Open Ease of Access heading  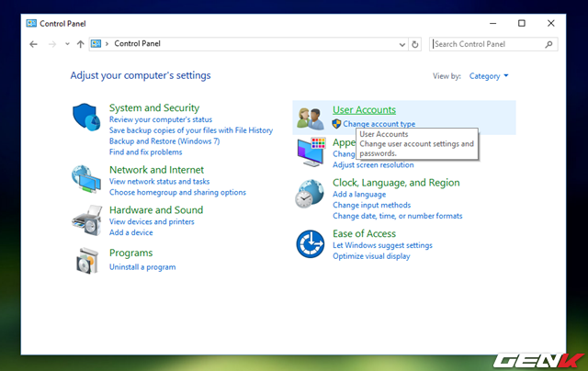[x=364, y=233]
